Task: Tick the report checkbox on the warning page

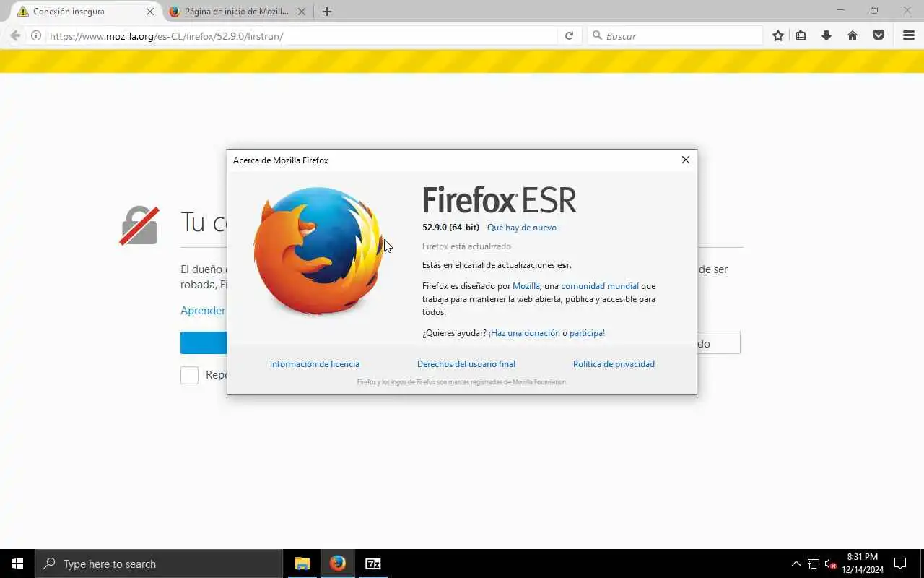Action: click(189, 375)
